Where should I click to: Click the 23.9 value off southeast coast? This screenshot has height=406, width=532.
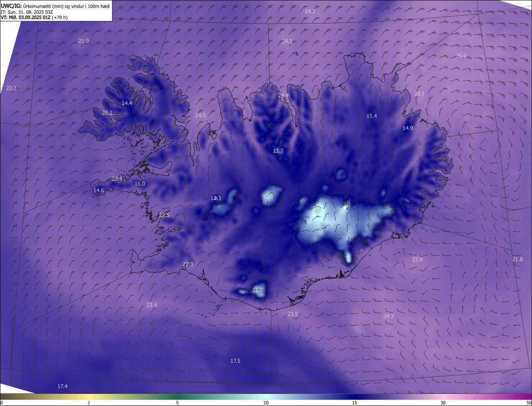pyautogui.click(x=417, y=259)
